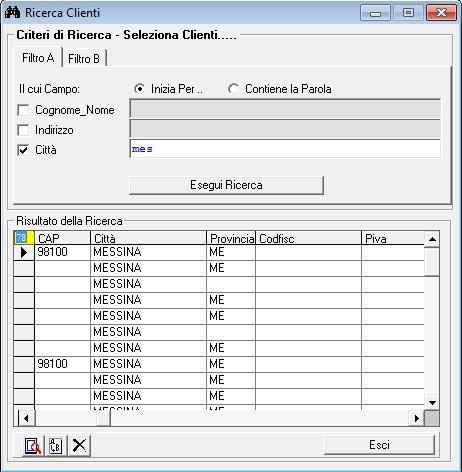Viewport: 462px width, 472px height.
Task: Click the horizontal scrollbar left arrow
Action: coord(25,418)
